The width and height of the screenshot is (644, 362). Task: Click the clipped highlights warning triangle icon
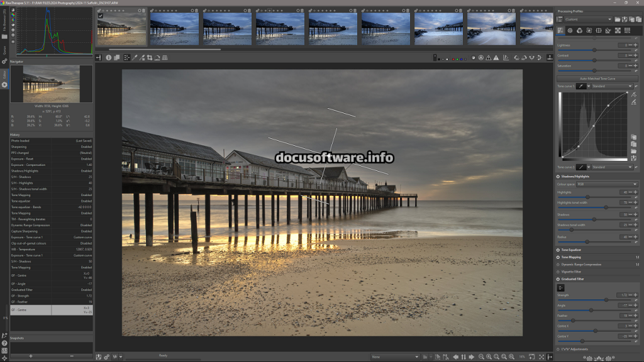click(x=496, y=57)
